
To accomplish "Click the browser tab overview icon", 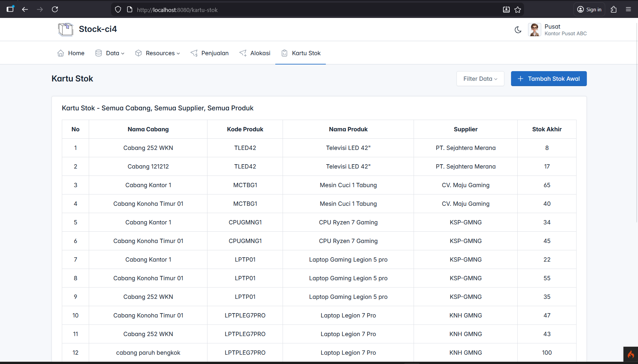I will point(10,9).
